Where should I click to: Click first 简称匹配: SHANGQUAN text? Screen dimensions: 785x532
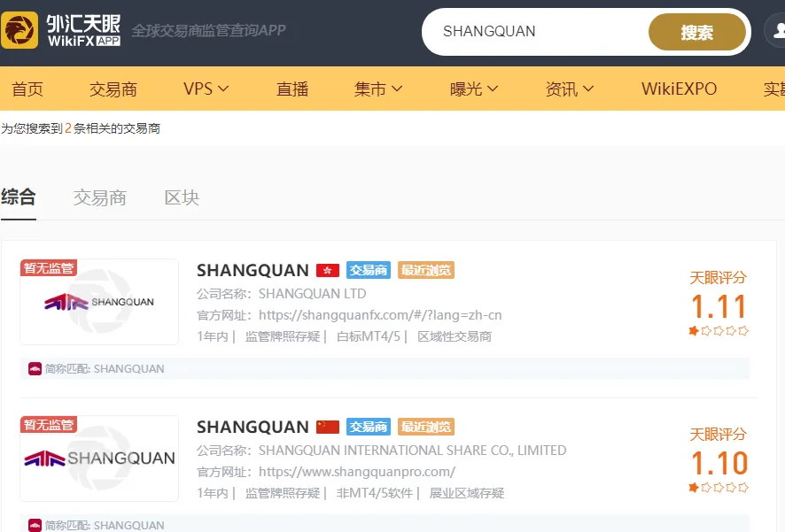[105, 369]
